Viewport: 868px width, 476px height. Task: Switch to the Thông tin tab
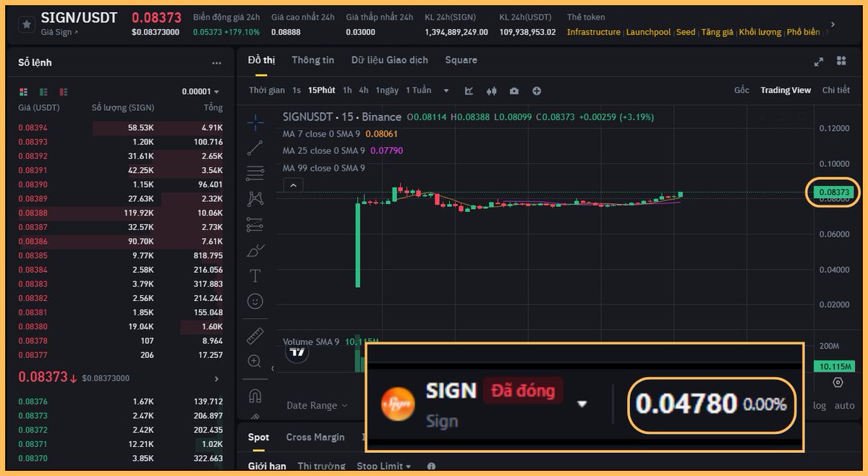pyautogui.click(x=312, y=60)
